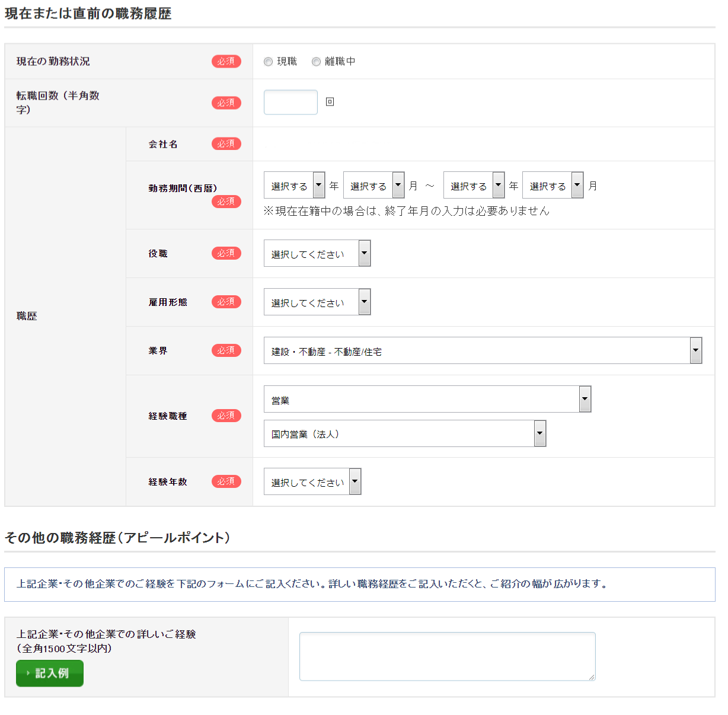
Task: Click the 転職回数 number input field
Action: tap(290, 102)
